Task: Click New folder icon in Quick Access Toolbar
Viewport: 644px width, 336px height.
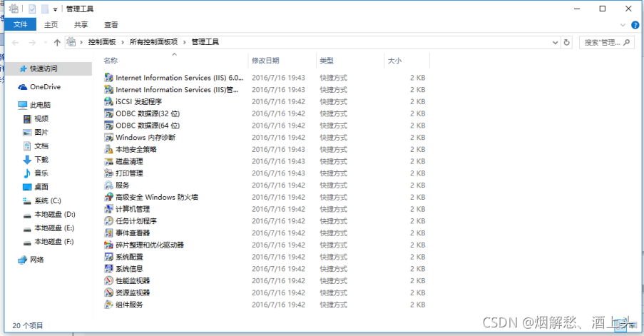Action: 45,9
